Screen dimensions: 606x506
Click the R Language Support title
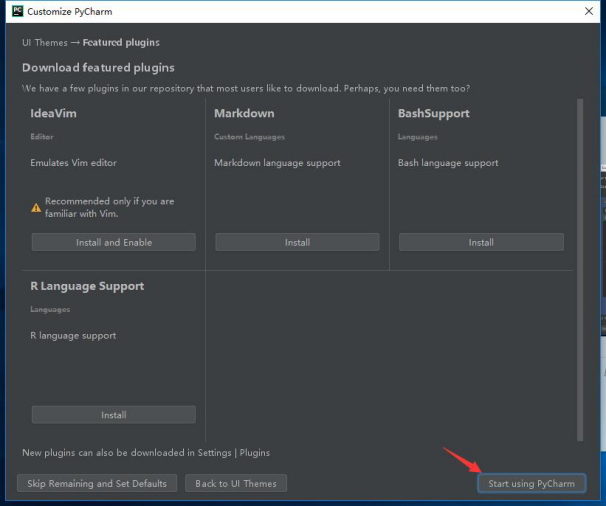click(x=87, y=286)
